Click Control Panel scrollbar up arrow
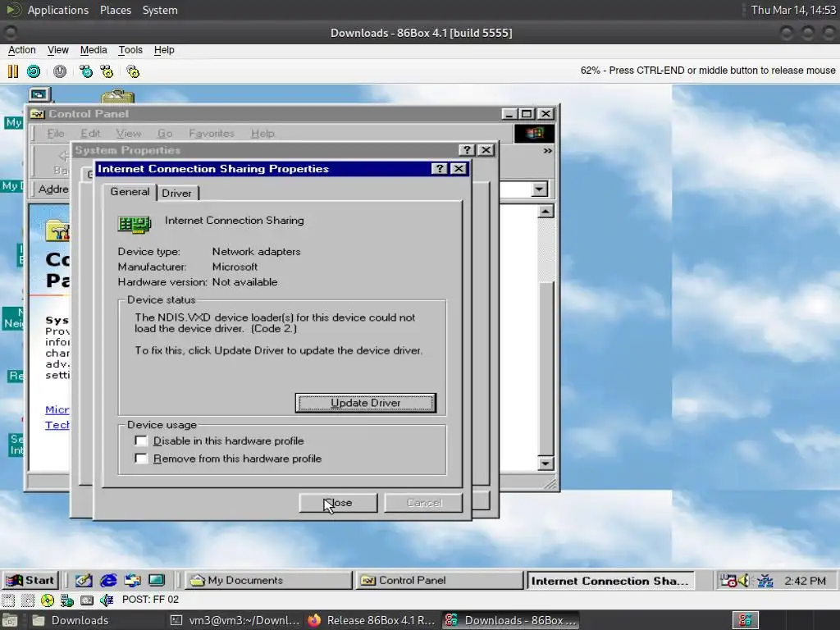This screenshot has height=630, width=840. click(546, 212)
